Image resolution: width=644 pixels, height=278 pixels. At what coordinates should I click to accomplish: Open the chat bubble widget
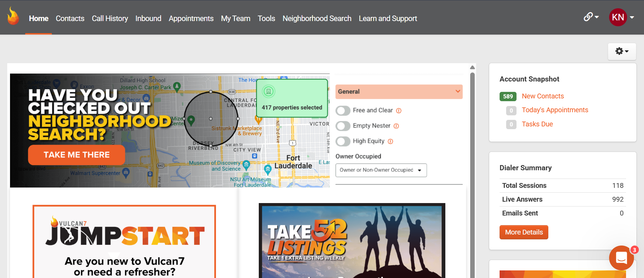coord(621,258)
